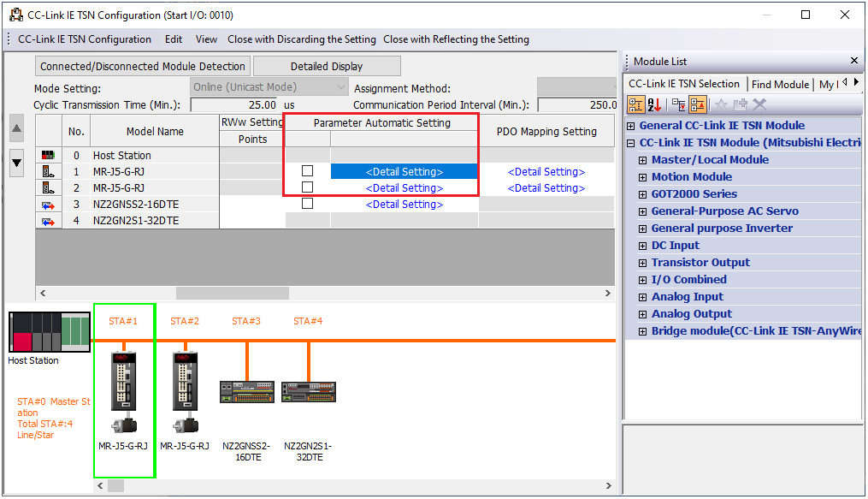This screenshot has width=868, height=499.
Task: Open highlighted parameter Detail Setting for station 1
Action: (x=404, y=172)
